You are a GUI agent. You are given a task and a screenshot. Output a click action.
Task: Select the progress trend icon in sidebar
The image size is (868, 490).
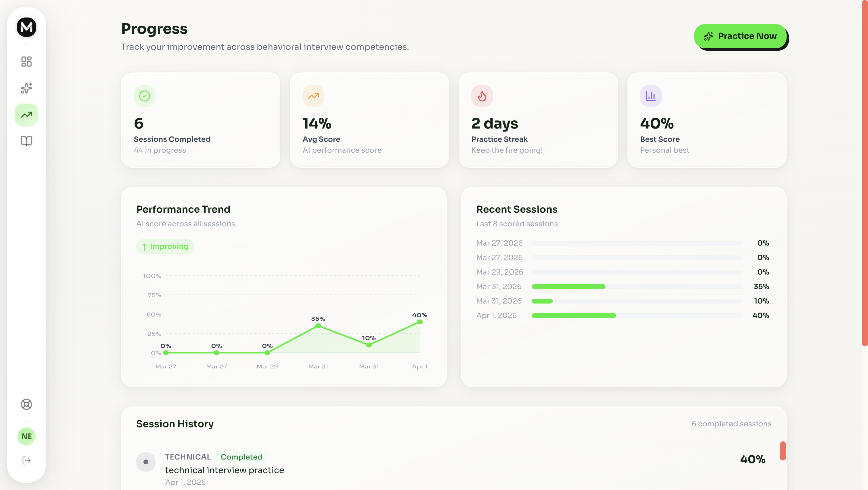(x=26, y=115)
